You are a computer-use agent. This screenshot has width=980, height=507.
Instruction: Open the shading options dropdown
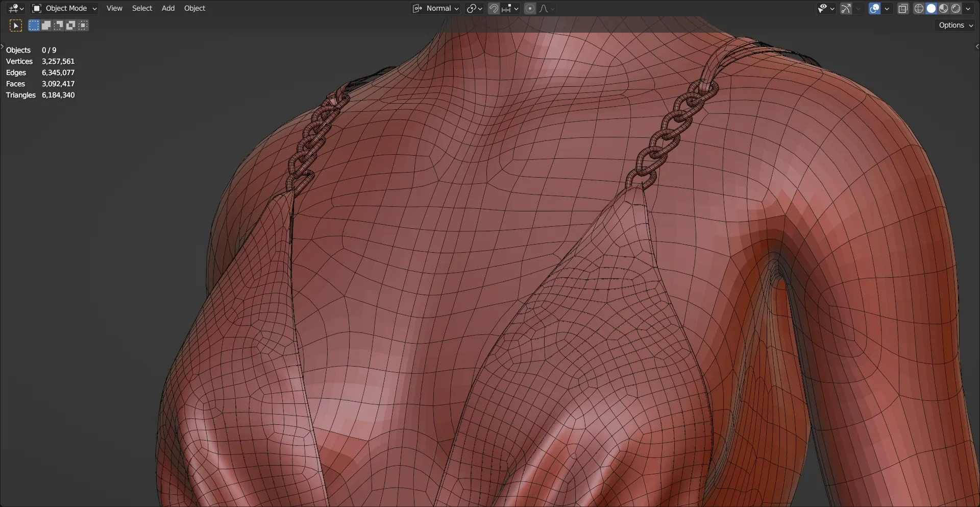coord(968,8)
